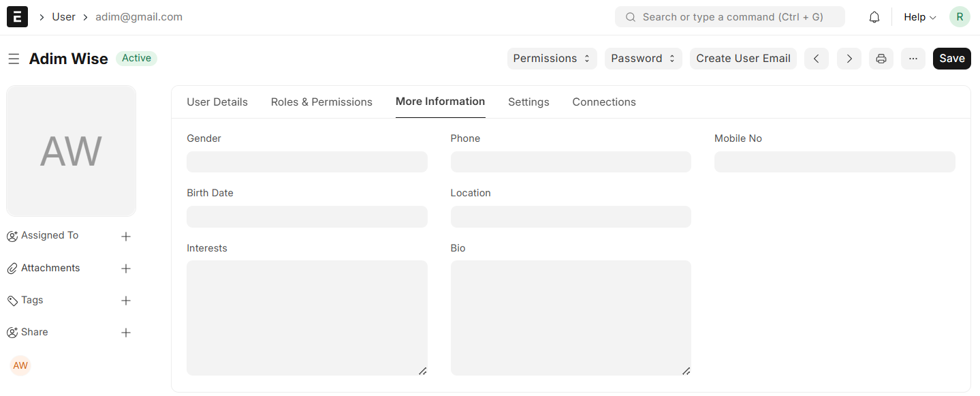The image size is (980, 396).
Task: Print the user document
Action: click(881, 59)
